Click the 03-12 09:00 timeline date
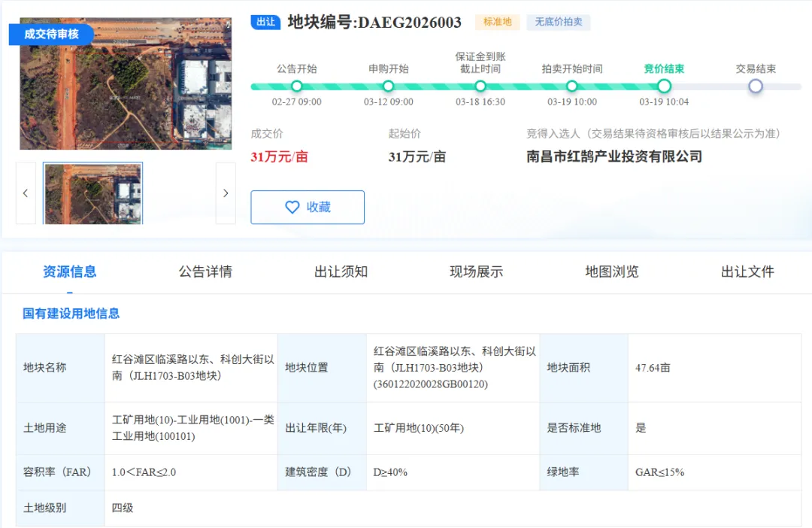 (389, 102)
